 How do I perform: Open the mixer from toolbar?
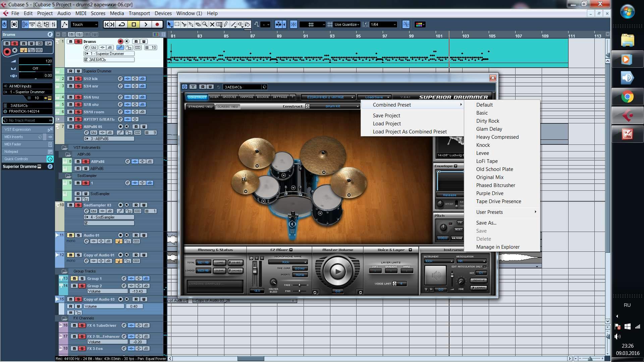pyautogui.click(x=54, y=24)
